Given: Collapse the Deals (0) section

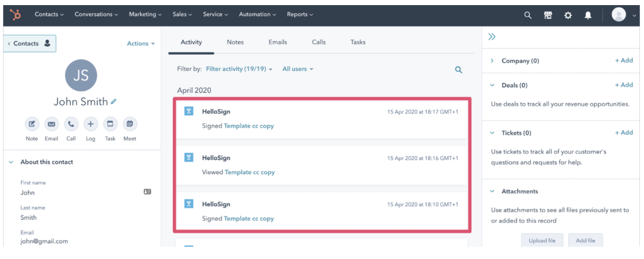Looking at the screenshot, I should 492,85.
